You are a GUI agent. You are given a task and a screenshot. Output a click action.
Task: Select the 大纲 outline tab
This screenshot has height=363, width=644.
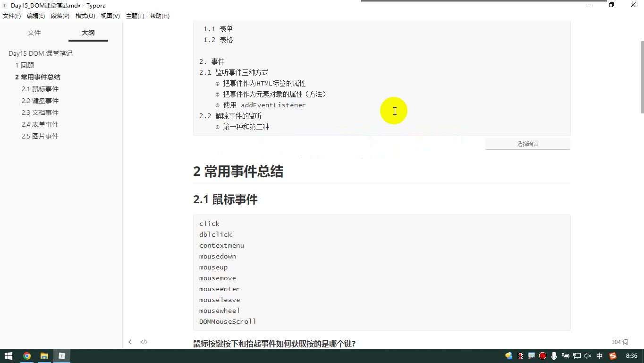click(x=88, y=33)
